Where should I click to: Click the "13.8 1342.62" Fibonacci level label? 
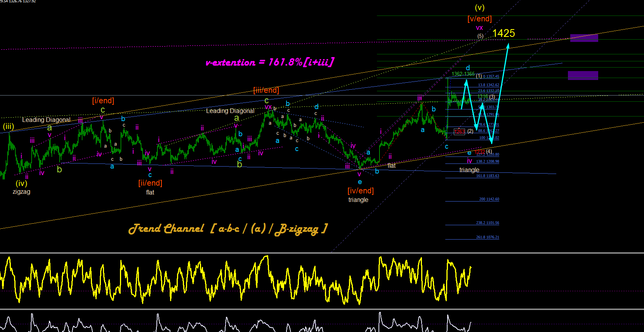point(489,85)
